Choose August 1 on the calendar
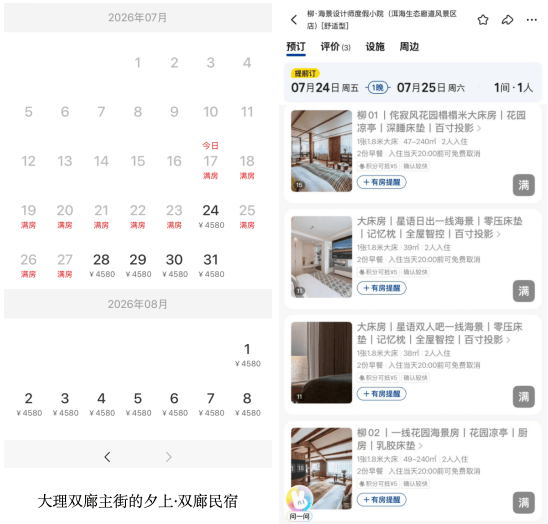548x524 pixels. coord(247,355)
